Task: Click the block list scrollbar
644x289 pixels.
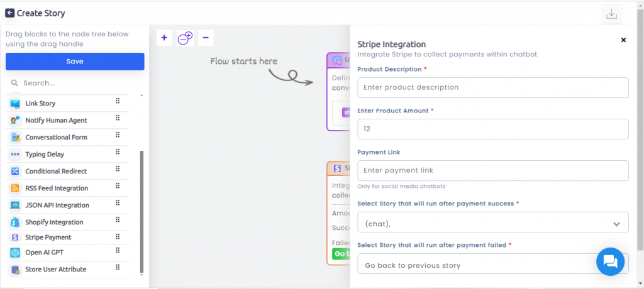Action: pyautogui.click(x=142, y=212)
